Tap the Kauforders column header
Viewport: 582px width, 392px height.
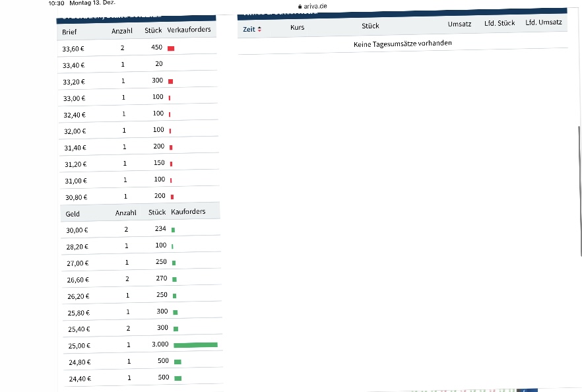pyautogui.click(x=188, y=212)
